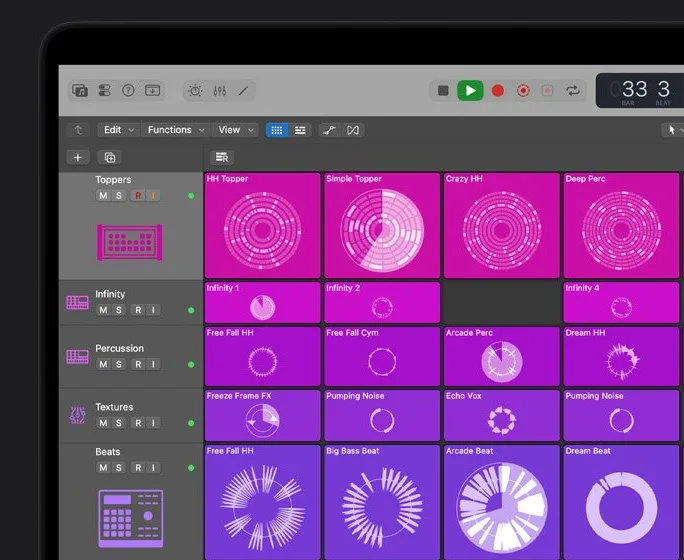Select the Toppers track name
The height and width of the screenshot is (560, 684).
[113, 180]
